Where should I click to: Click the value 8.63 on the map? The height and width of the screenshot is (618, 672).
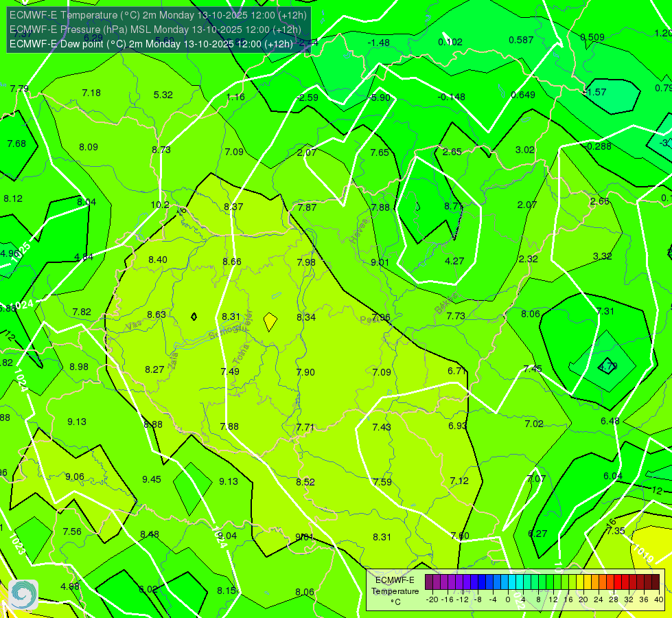click(157, 314)
